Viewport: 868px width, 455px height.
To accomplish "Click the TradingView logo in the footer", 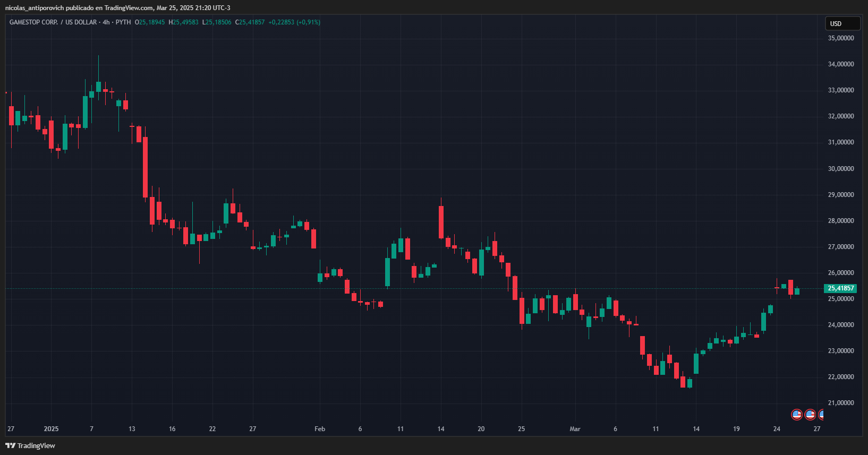I will tap(30, 445).
